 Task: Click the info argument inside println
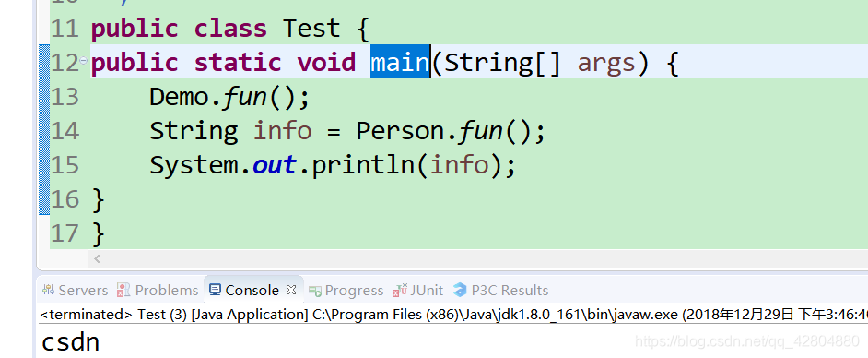point(460,165)
